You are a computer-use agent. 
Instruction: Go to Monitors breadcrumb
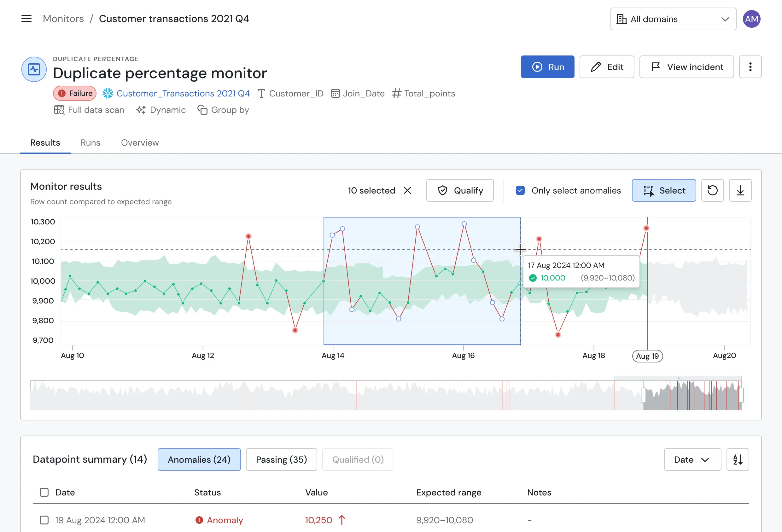coord(63,19)
